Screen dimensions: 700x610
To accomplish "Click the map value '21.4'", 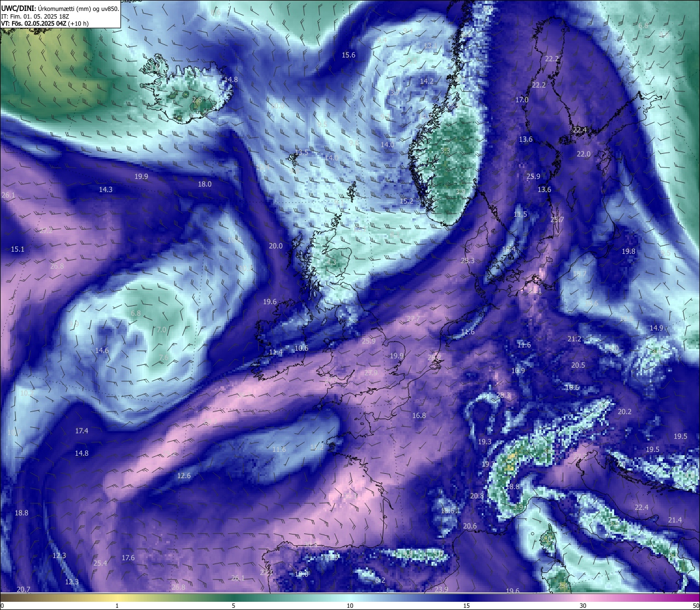I will 675,520.
